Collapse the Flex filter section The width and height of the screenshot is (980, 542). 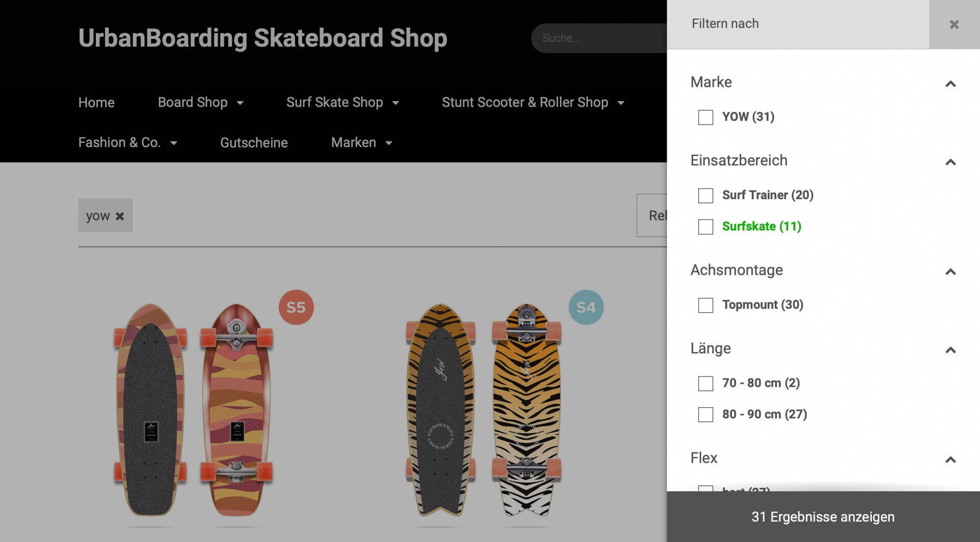(x=950, y=460)
